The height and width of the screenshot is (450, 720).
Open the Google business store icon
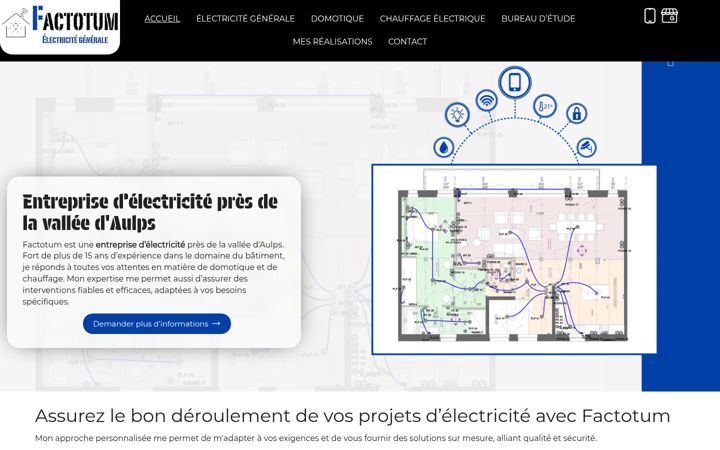click(669, 15)
